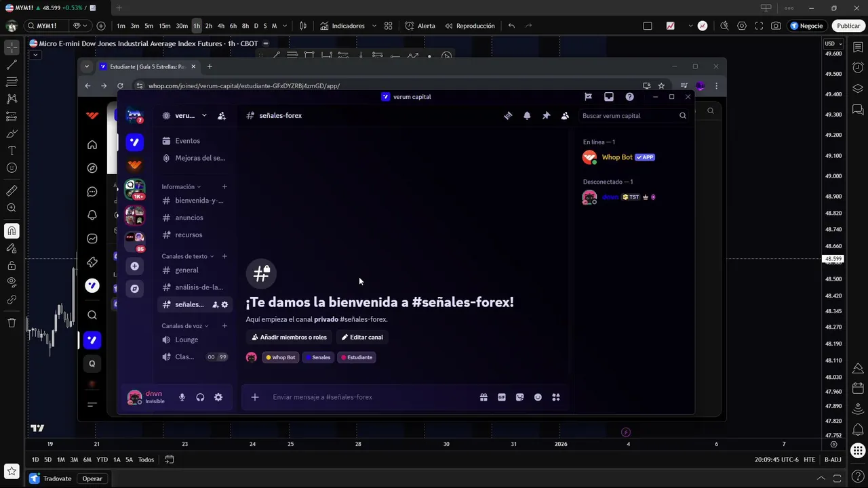Select 1D range at chart bottom
Image resolution: width=868 pixels, height=488 pixels.
[x=35, y=460]
